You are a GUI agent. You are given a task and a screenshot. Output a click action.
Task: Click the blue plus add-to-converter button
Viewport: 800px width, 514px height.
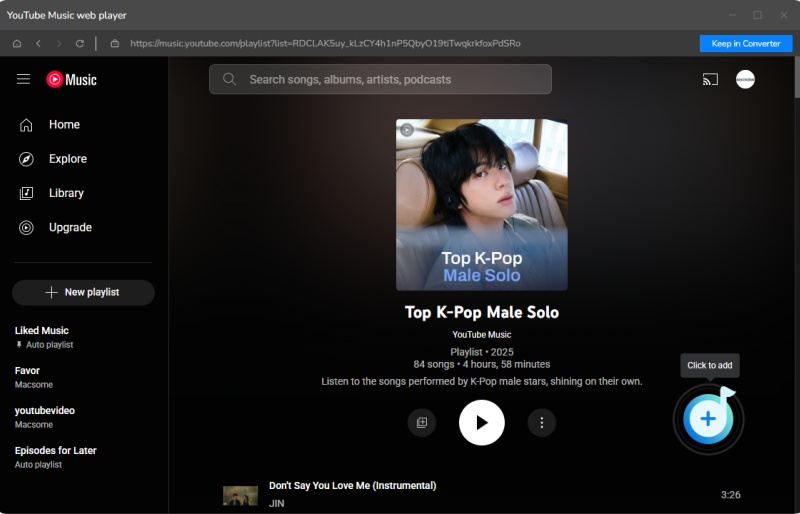click(708, 419)
